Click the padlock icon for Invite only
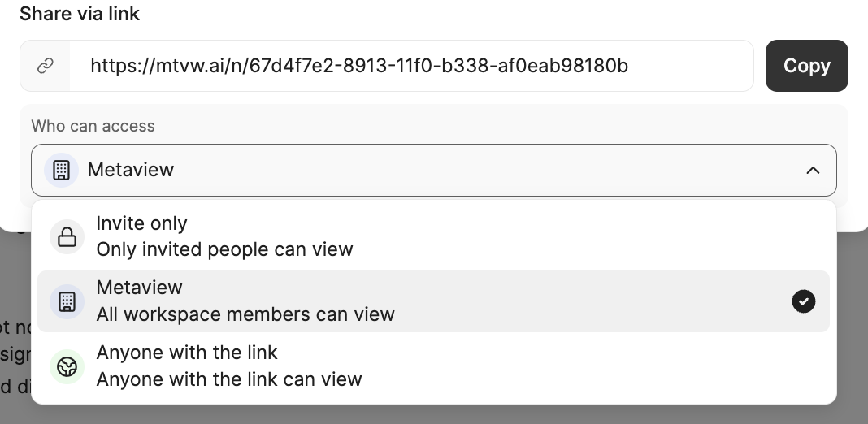 67,236
